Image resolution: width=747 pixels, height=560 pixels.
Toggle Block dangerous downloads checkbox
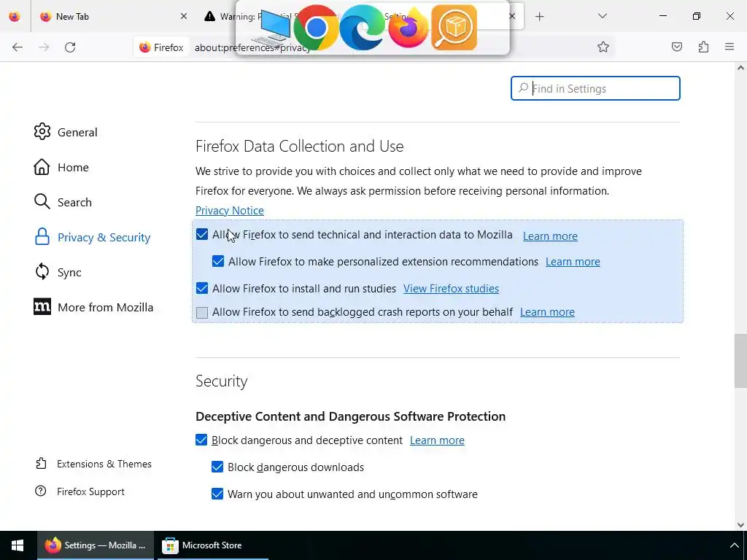pyautogui.click(x=217, y=467)
